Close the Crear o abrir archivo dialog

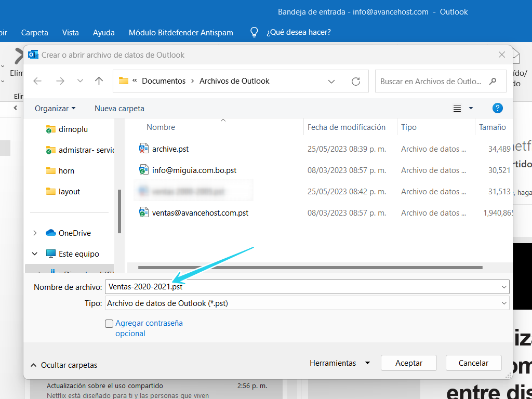501,55
